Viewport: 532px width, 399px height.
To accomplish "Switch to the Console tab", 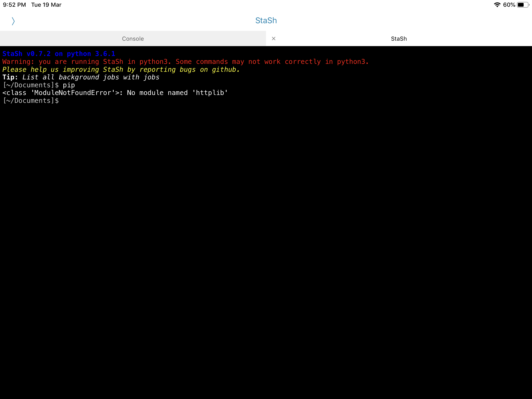I will [133, 39].
